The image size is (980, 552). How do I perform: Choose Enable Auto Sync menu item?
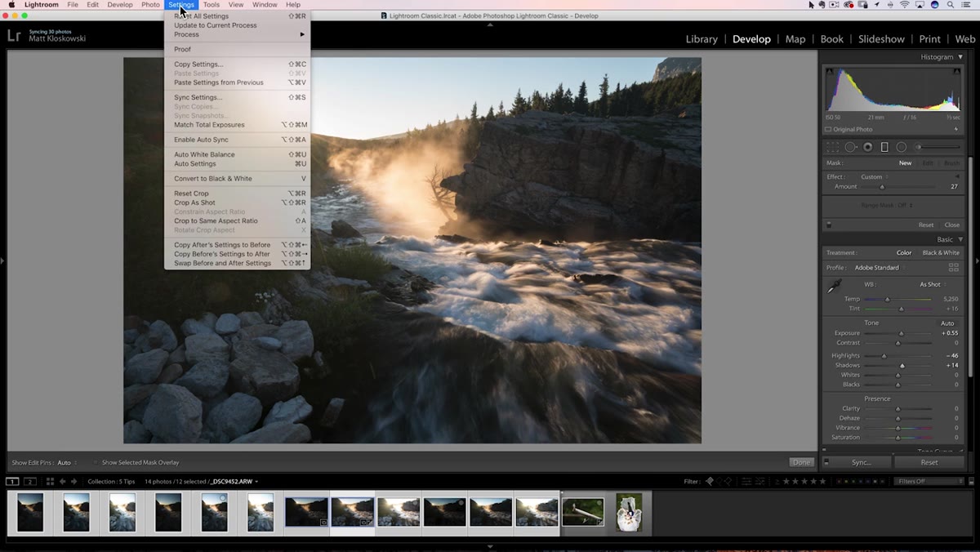point(237,140)
